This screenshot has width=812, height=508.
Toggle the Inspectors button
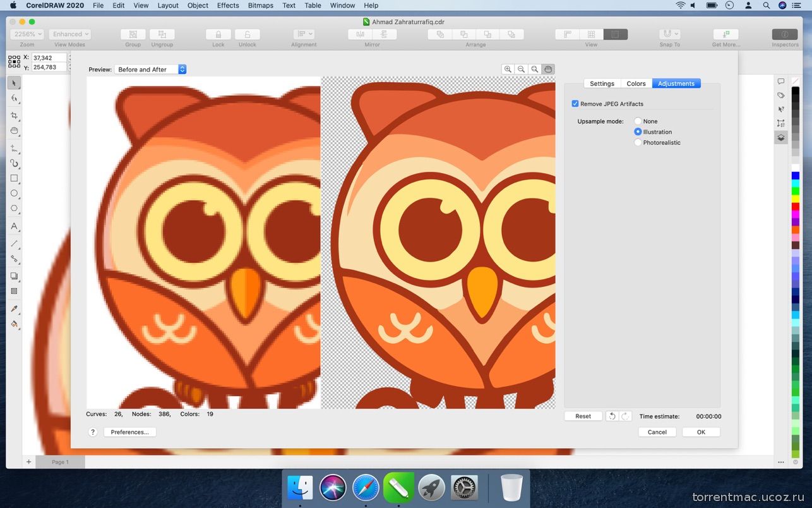(785, 34)
